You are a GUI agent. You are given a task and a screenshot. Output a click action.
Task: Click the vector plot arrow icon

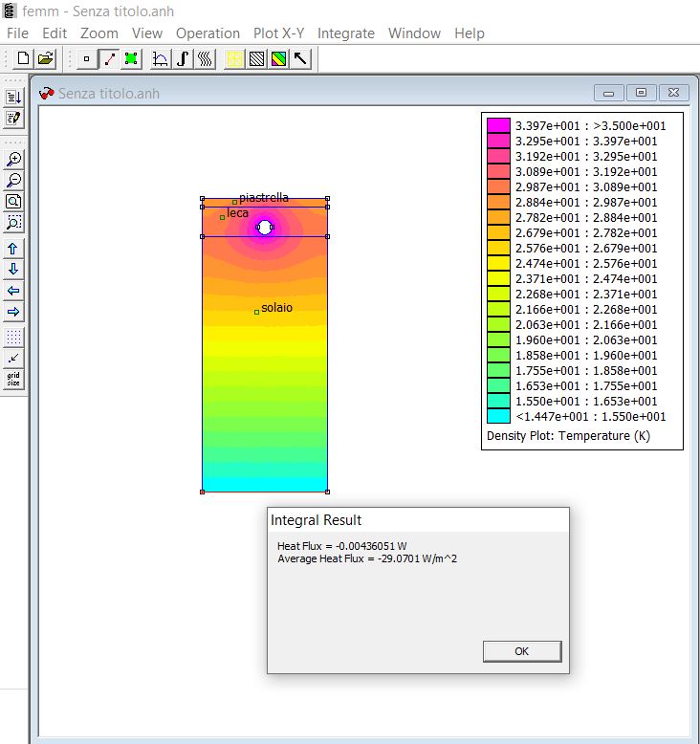click(x=301, y=58)
